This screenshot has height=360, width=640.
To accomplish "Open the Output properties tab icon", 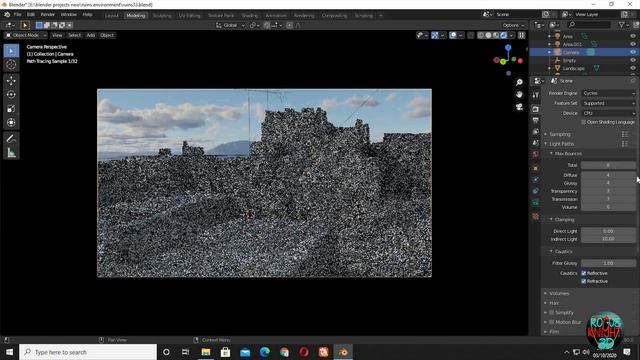I will coord(536,120).
